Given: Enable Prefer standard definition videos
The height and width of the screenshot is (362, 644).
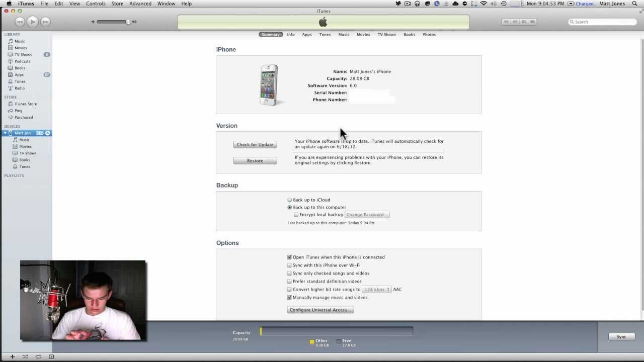Looking at the screenshot, I should click(289, 281).
